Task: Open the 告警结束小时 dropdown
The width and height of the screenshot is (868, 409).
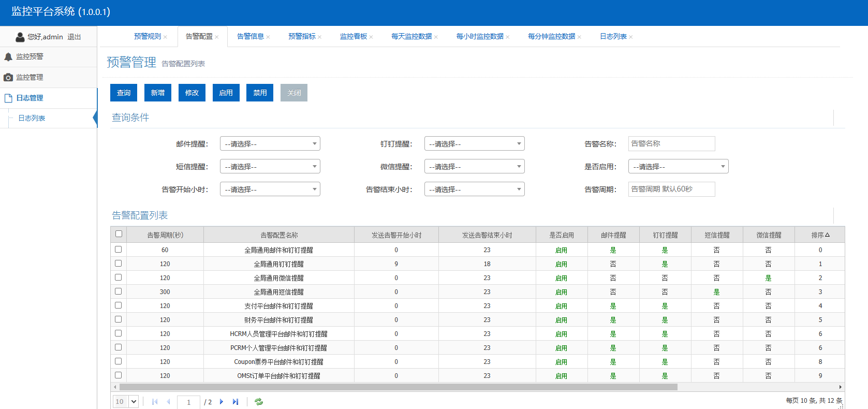Action: coord(474,189)
